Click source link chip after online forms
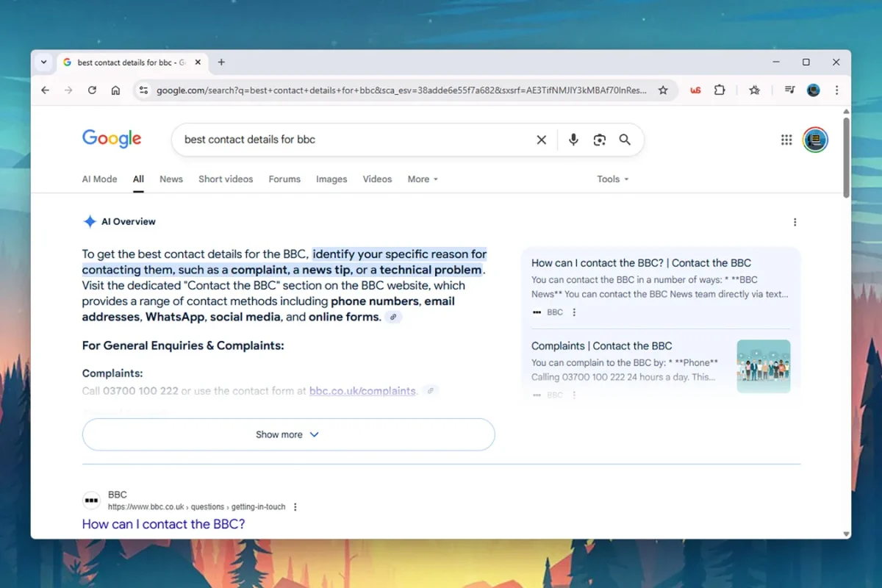 coord(394,318)
